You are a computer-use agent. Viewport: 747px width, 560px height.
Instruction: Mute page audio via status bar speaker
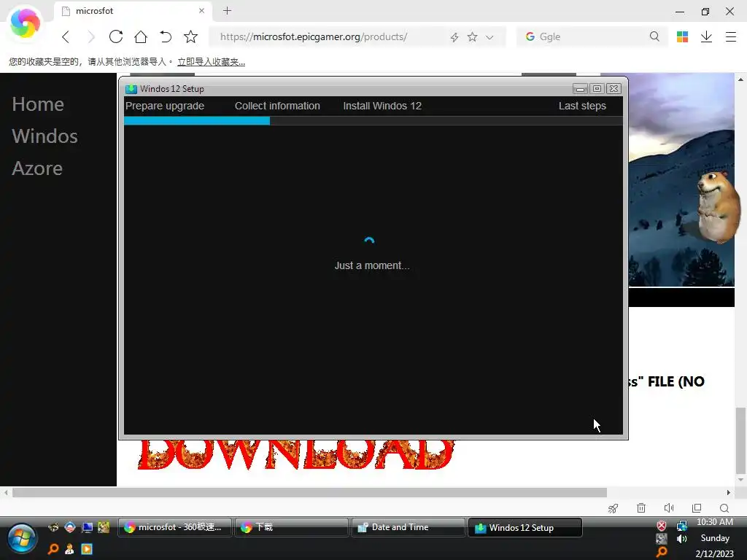(x=669, y=508)
